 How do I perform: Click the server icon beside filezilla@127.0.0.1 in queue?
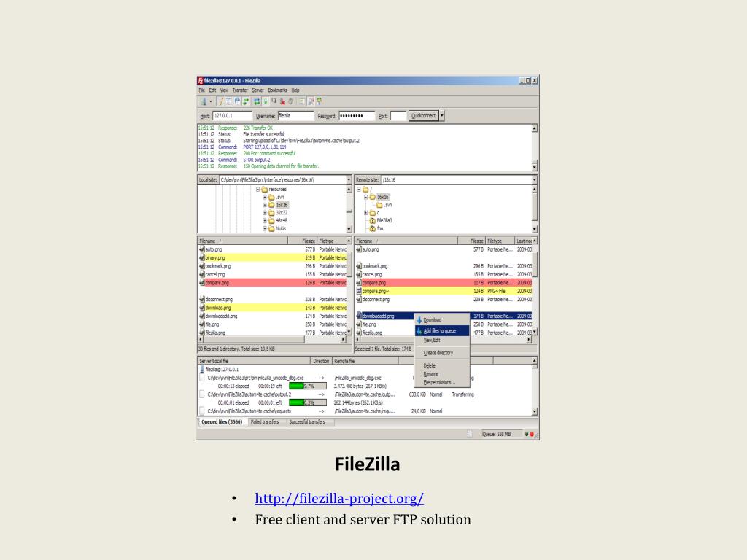(x=202, y=369)
